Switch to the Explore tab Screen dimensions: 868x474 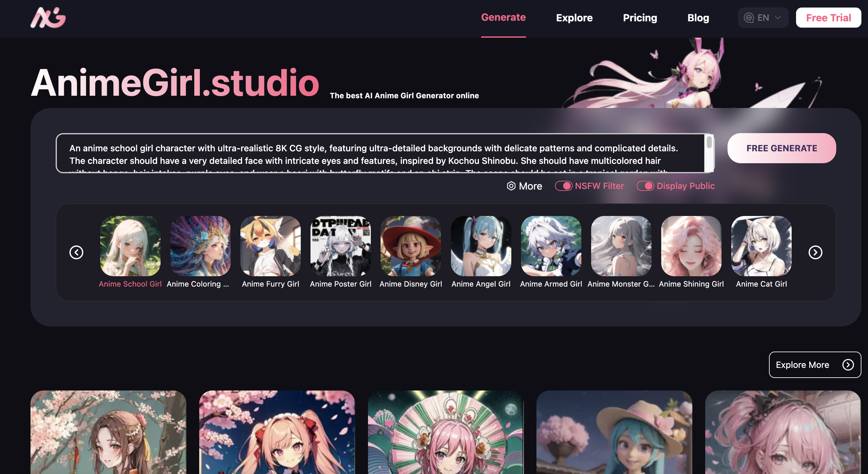tap(574, 18)
